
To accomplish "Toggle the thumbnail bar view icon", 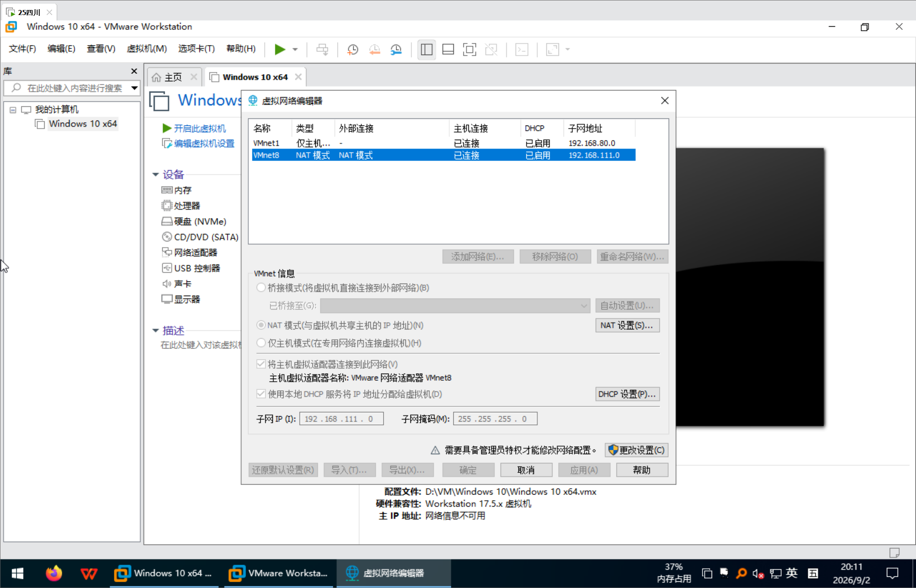I will (448, 50).
